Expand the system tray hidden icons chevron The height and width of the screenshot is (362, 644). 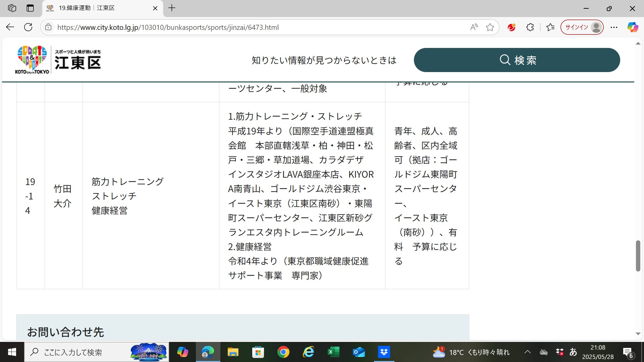point(527,352)
